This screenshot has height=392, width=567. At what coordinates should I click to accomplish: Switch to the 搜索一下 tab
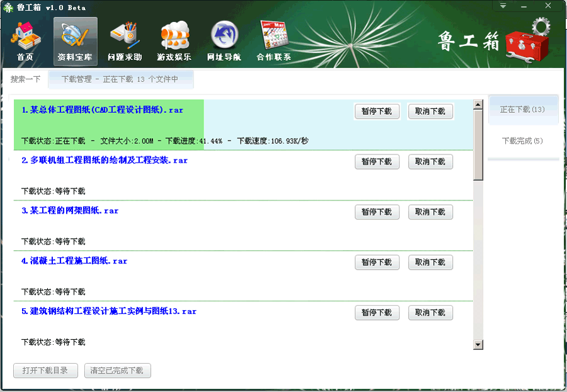25,79
